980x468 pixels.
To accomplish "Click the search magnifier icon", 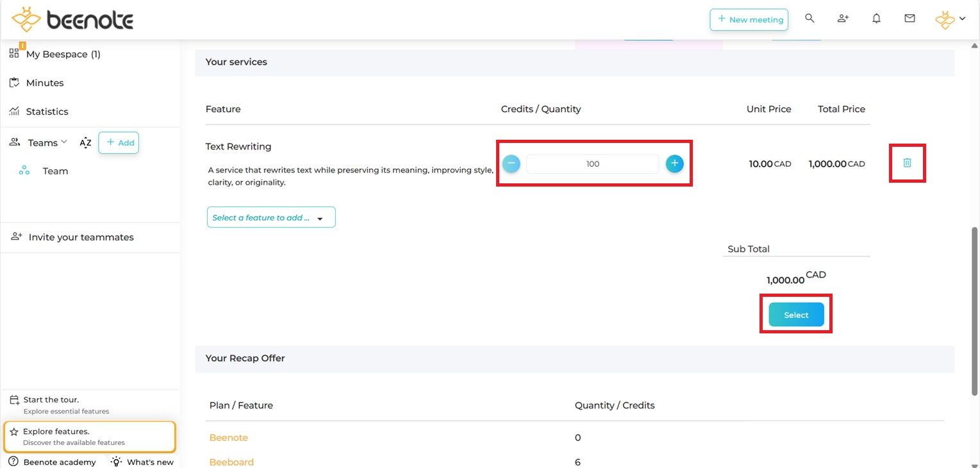I will (x=810, y=19).
